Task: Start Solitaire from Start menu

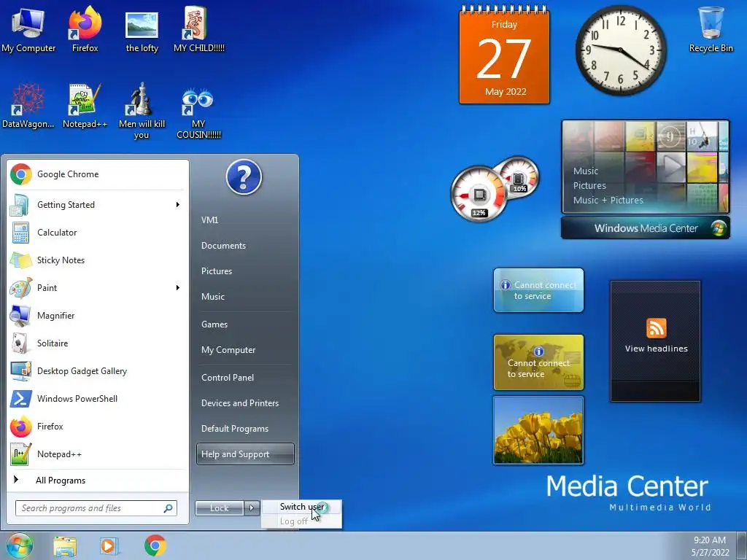Action: [97, 343]
